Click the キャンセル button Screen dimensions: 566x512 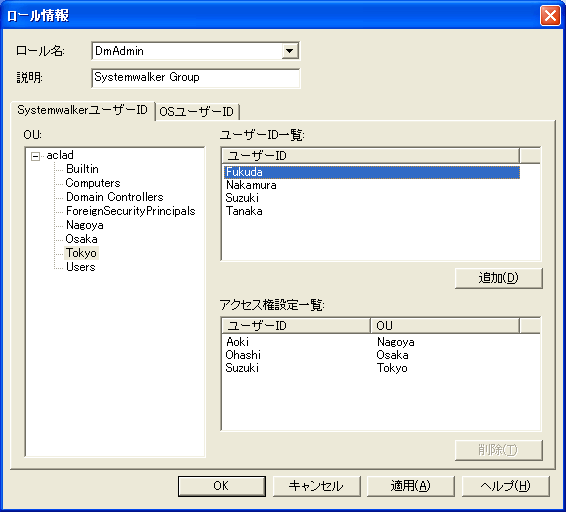tap(316, 486)
